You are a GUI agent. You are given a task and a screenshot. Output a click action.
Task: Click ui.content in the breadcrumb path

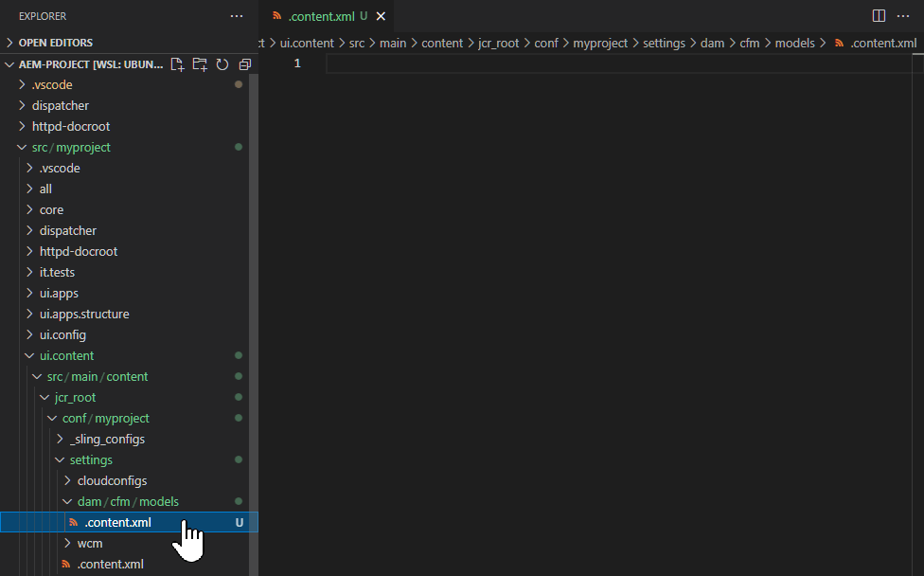307,43
